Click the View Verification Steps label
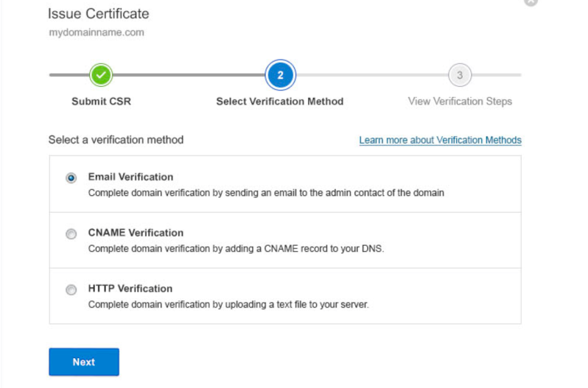588x388 pixels. (460, 102)
